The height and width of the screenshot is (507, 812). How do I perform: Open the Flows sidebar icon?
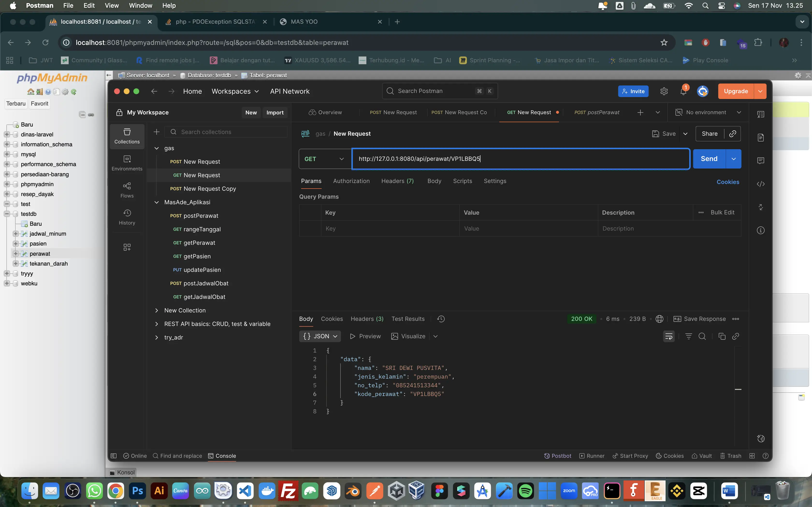point(127,190)
